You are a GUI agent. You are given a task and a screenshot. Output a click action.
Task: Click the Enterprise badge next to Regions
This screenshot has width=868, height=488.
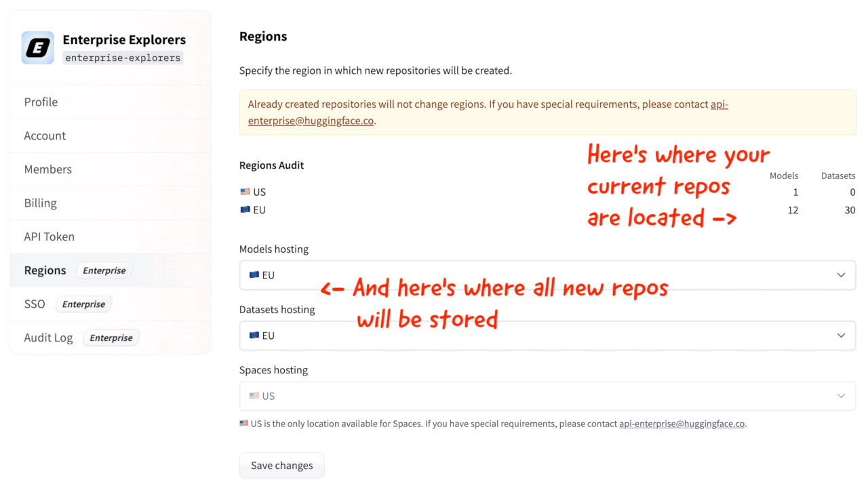(x=104, y=270)
